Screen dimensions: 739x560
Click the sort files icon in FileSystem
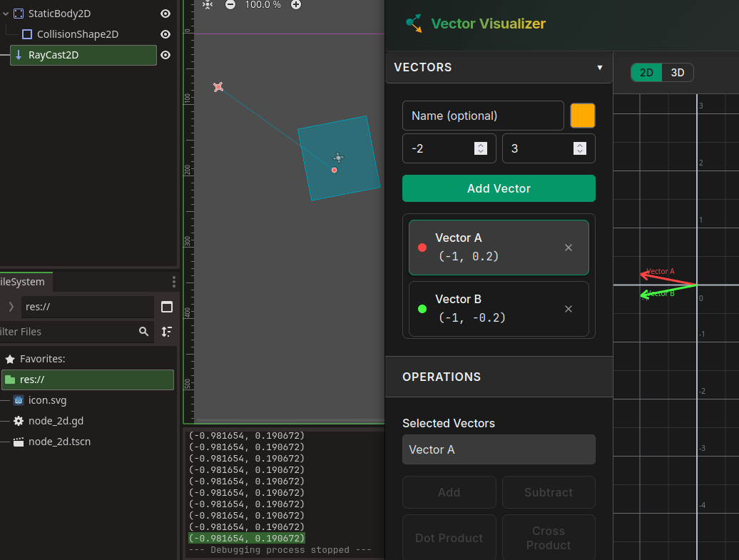[x=166, y=332]
